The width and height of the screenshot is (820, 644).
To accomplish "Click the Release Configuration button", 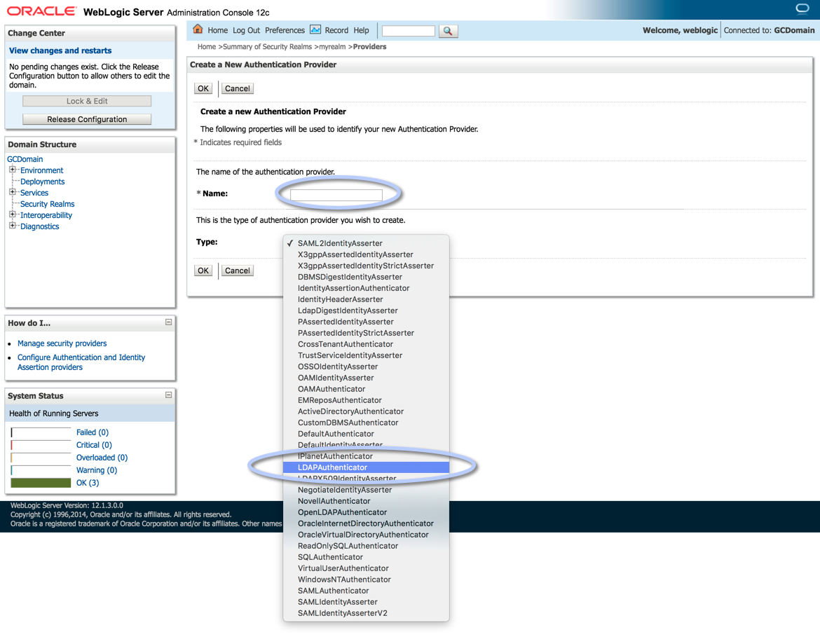I will coord(87,119).
